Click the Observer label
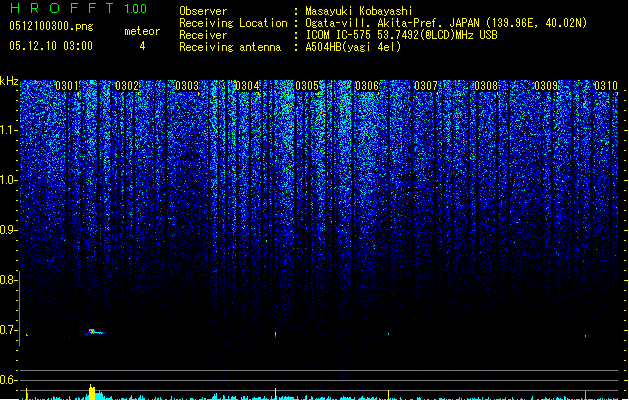629x400 pixels. tap(203, 11)
